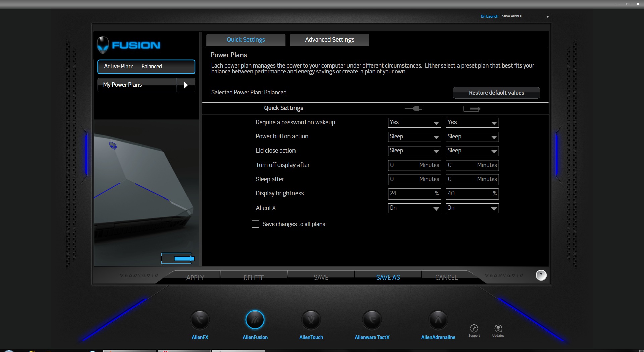Screen dimensions: 644x352
Task: Open the Alienware TactX module icon
Action: tap(372, 320)
